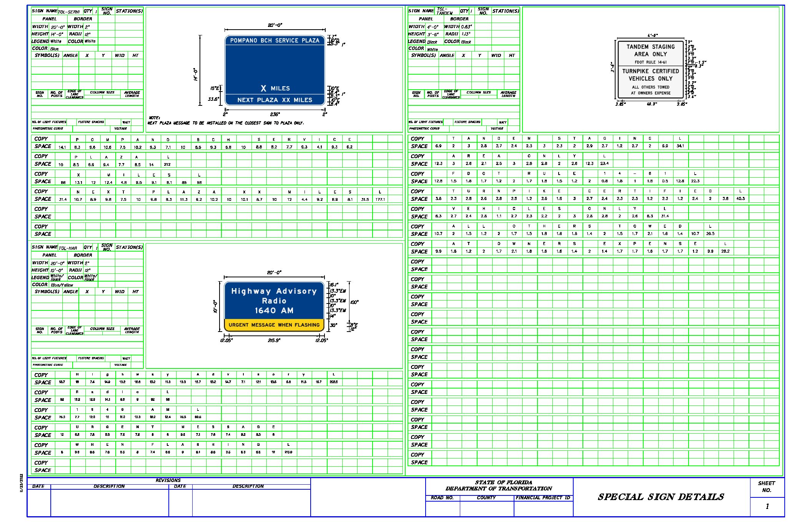Click the 22.3 value in FDOT RULE row

click(695, 181)
